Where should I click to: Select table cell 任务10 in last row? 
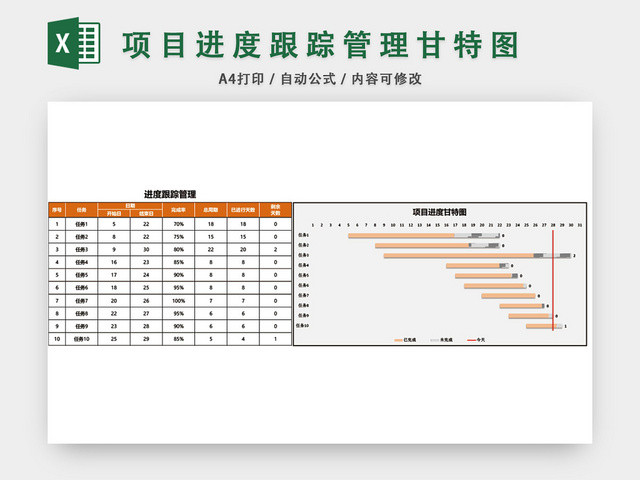82,339
